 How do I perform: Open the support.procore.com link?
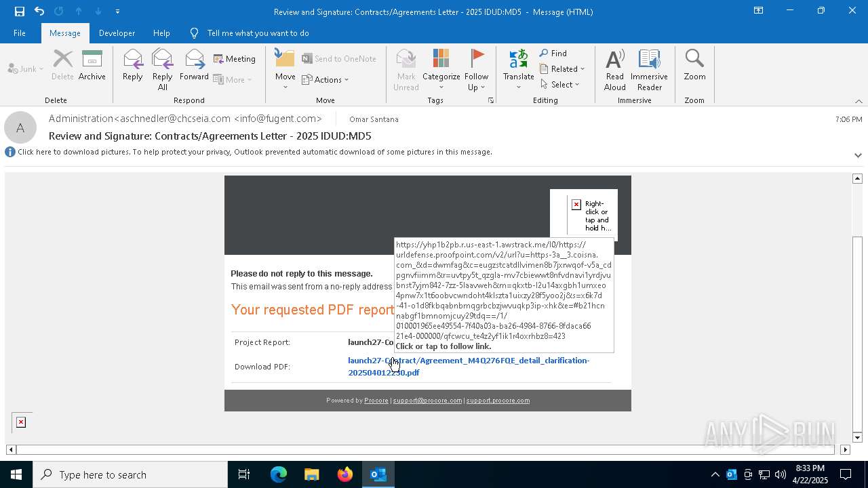click(x=498, y=401)
